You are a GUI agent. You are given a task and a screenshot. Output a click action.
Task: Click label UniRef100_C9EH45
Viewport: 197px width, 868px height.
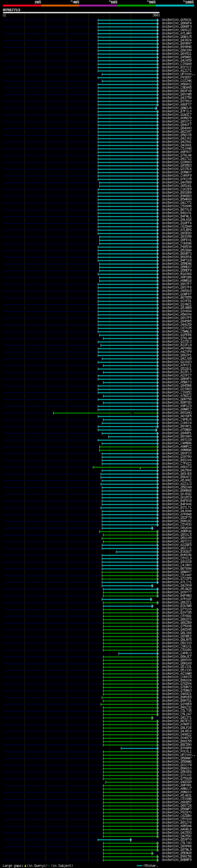pyautogui.click(x=177, y=88)
